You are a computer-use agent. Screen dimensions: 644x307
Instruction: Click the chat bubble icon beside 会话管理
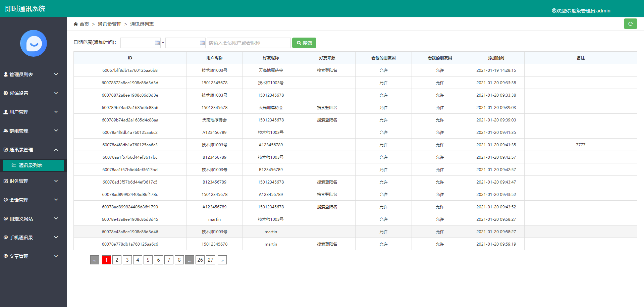point(5,200)
